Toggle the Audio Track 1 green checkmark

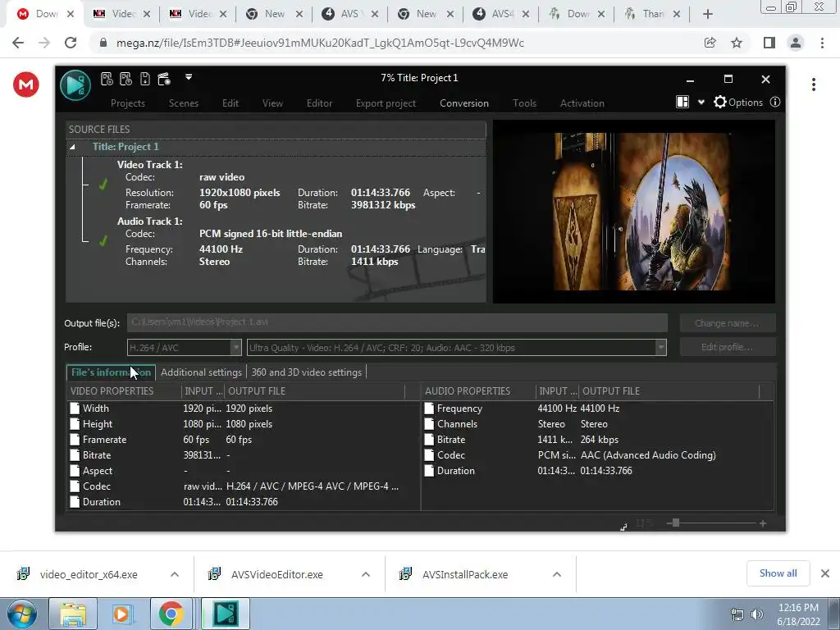pos(103,240)
